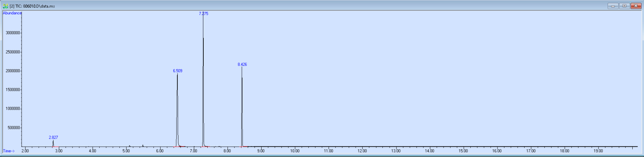
Task: Click the chromatogram peak at 6.509 minutes
Action: pyautogui.click(x=177, y=110)
